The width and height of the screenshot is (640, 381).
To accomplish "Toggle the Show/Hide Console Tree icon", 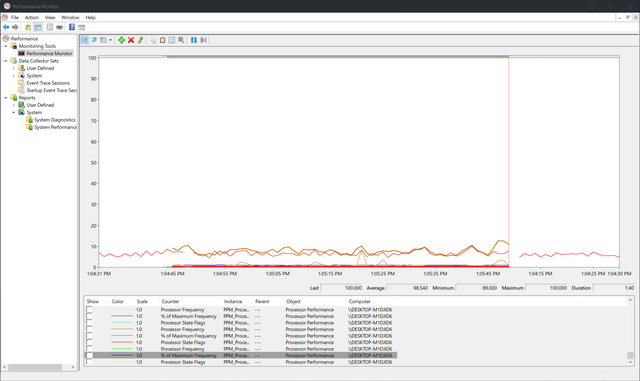I will [38, 27].
